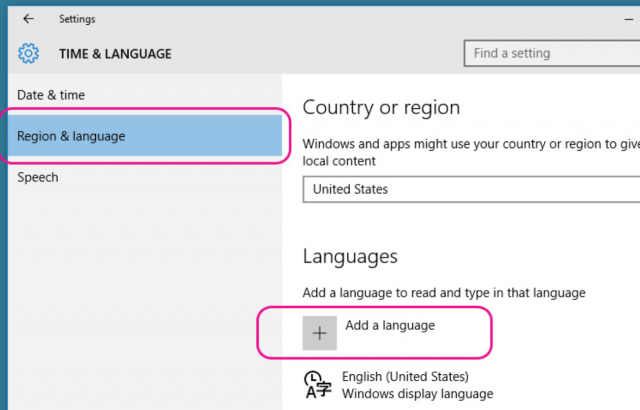The width and height of the screenshot is (640, 410).
Task: Open the Date & time section
Action: click(x=51, y=95)
